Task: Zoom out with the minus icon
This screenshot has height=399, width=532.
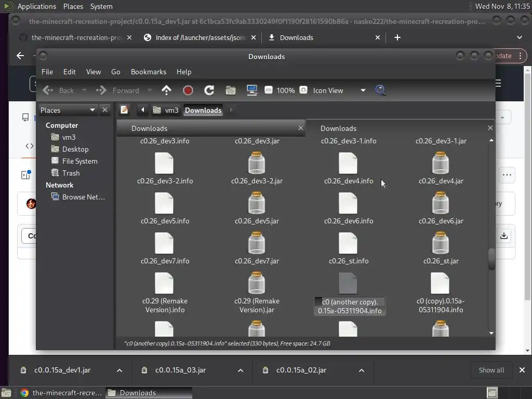Action: point(269,90)
